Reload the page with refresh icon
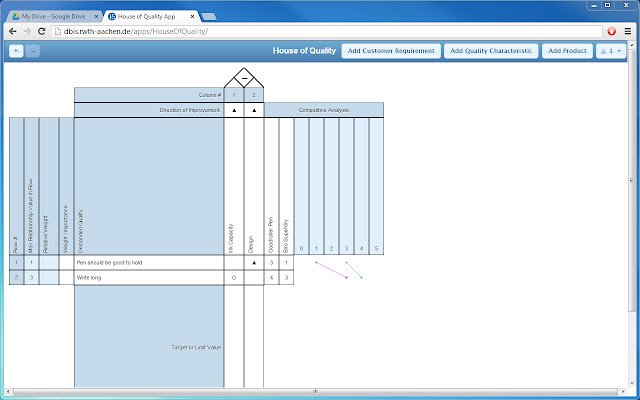The width and height of the screenshot is (640, 400). coord(41,31)
